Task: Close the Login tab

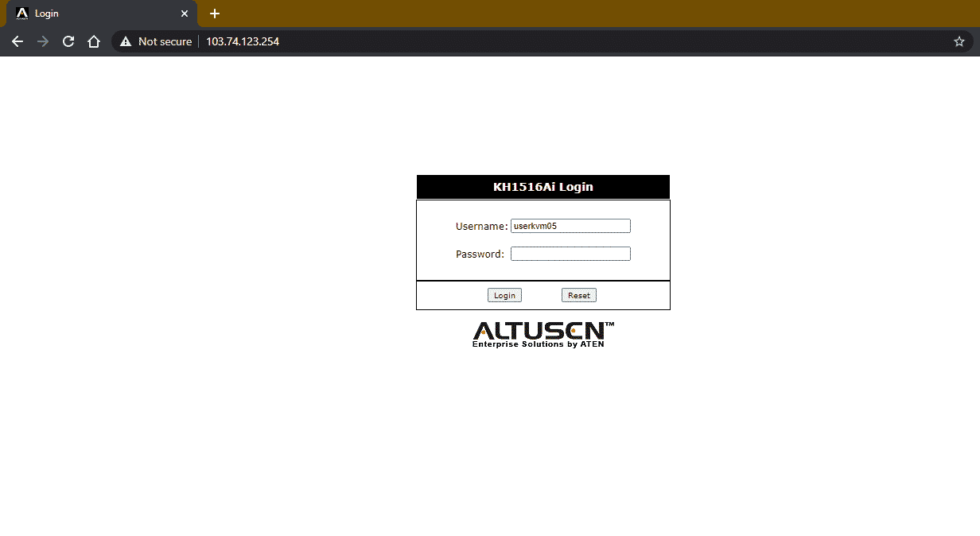Action: [185, 14]
